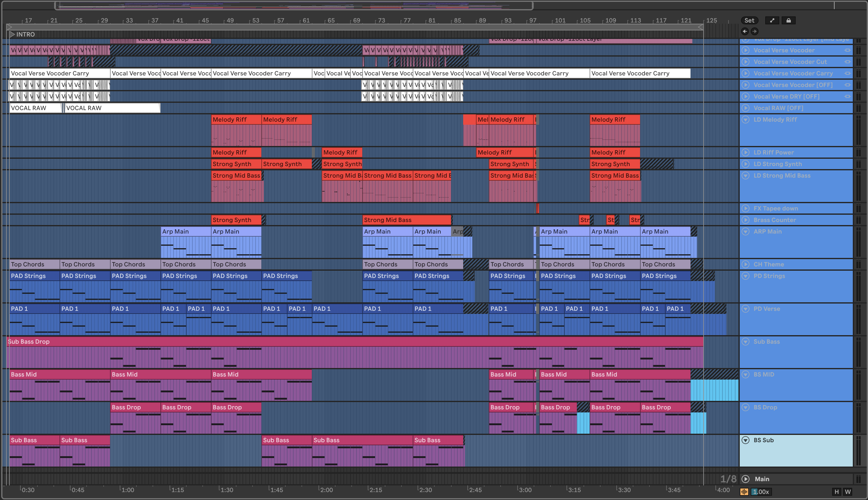The width and height of the screenshot is (868, 500).
Task: Fold the BS Sub track
Action: pyautogui.click(x=746, y=440)
